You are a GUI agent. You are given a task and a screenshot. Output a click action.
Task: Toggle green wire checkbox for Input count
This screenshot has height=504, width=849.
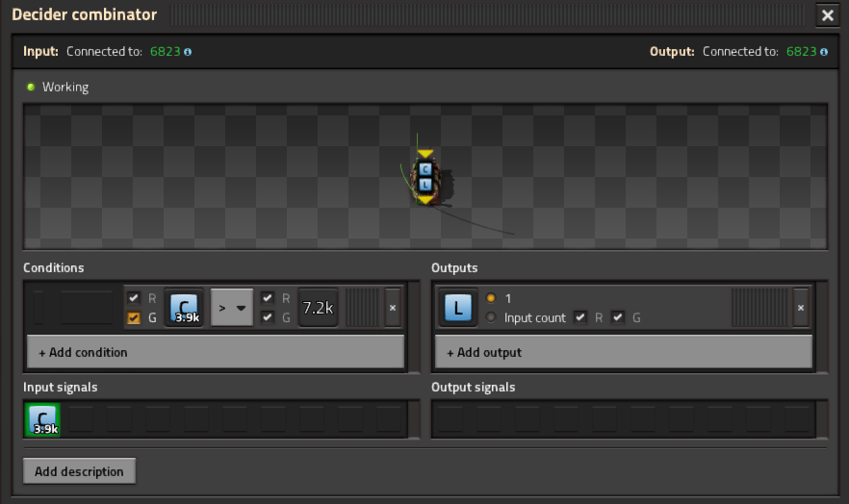[x=618, y=317]
